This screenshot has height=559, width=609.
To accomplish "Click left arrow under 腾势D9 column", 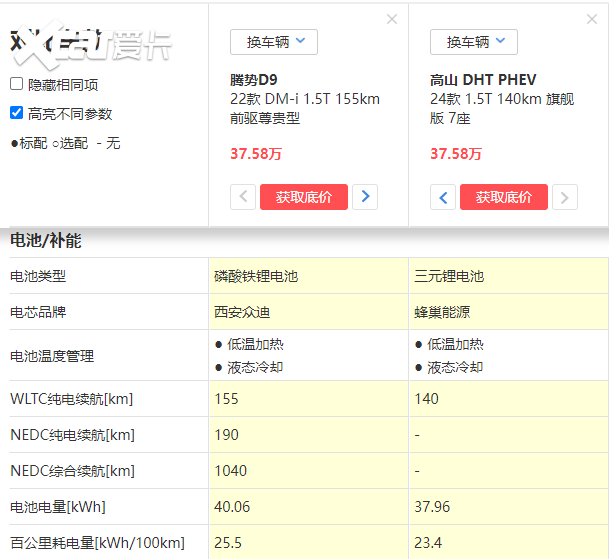I will (243, 197).
